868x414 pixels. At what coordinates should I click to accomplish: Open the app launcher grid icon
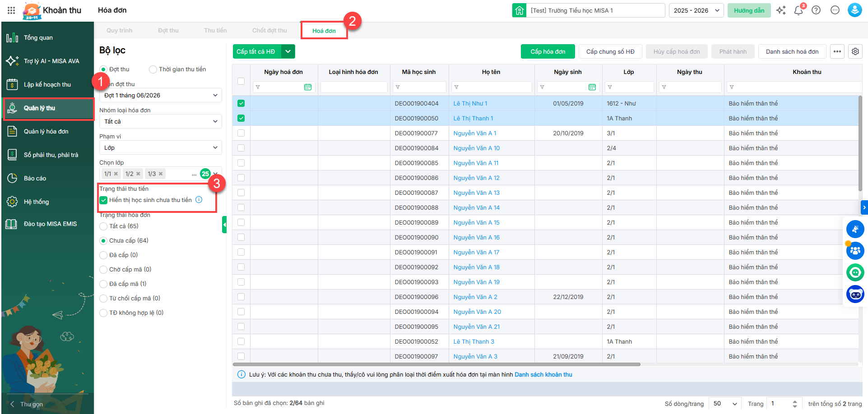(x=11, y=10)
